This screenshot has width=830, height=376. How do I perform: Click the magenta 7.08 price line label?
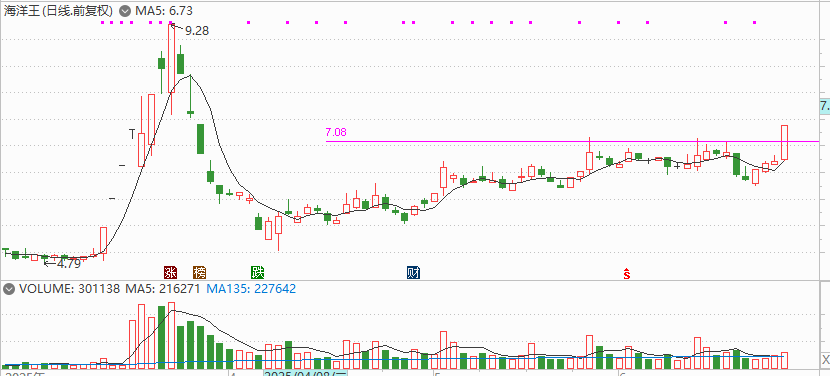pyautogui.click(x=336, y=132)
